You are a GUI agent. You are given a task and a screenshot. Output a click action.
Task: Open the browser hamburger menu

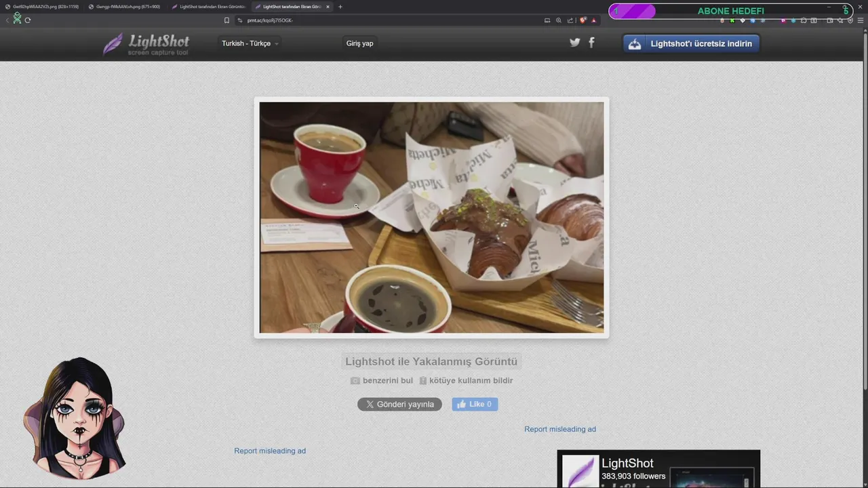coord(861,20)
